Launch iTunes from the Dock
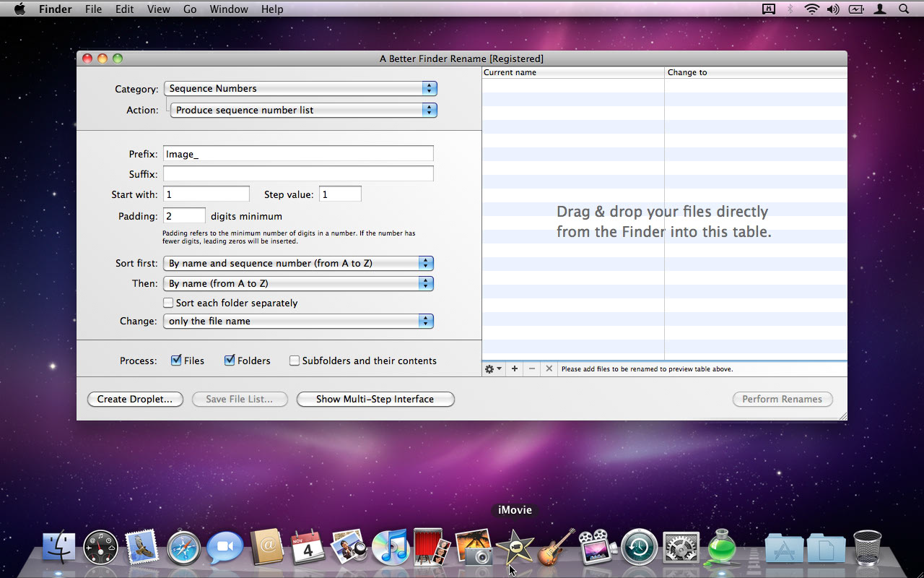Screen dimensions: 924x578 391,548
